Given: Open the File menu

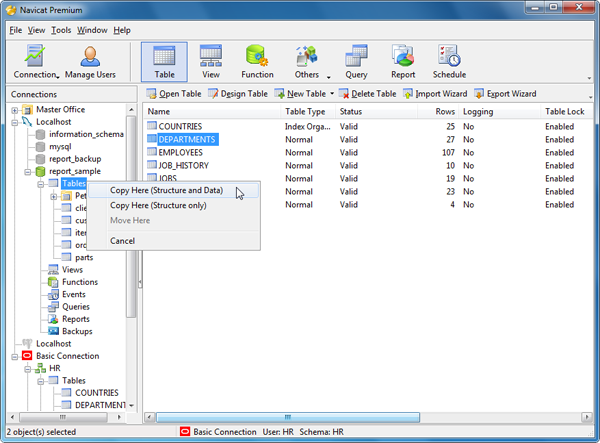Looking at the screenshot, I should (x=16, y=30).
